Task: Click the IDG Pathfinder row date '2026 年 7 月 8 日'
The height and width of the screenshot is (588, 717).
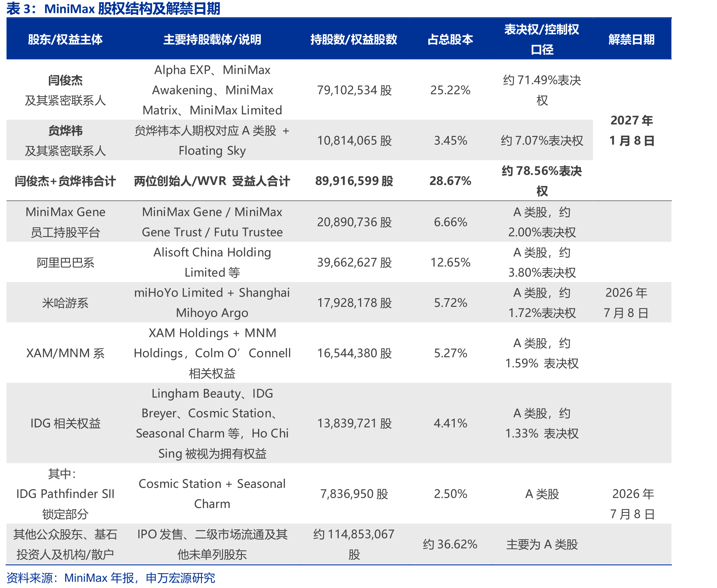Action: pyautogui.click(x=633, y=504)
